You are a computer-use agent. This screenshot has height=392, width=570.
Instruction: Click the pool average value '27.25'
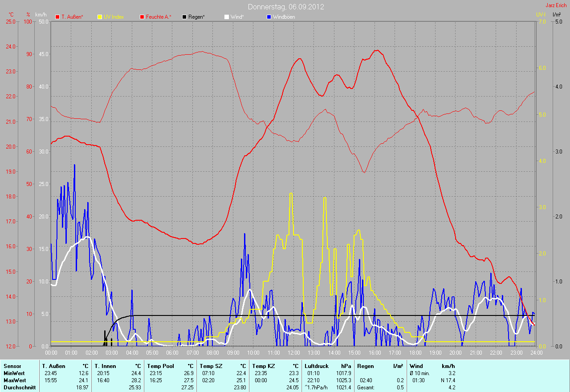[x=187, y=388]
